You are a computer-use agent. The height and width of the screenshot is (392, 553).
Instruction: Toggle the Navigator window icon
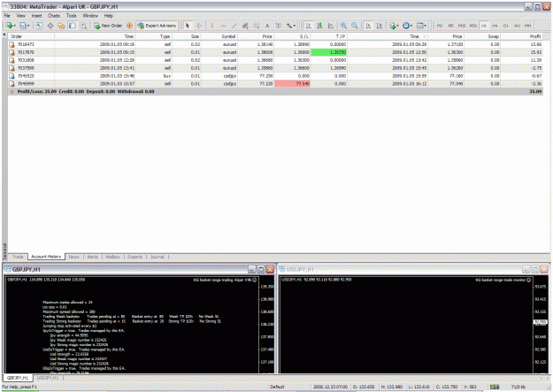pyautogui.click(x=61, y=26)
